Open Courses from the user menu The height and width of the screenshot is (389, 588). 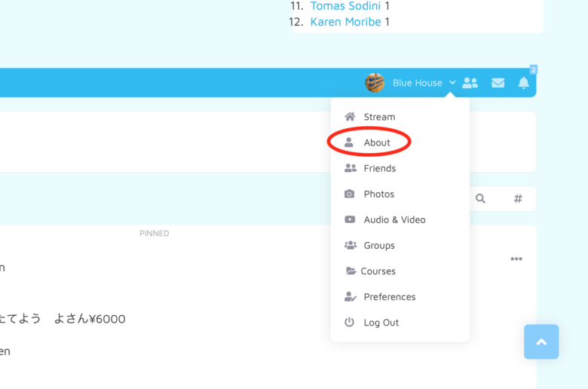coord(378,271)
